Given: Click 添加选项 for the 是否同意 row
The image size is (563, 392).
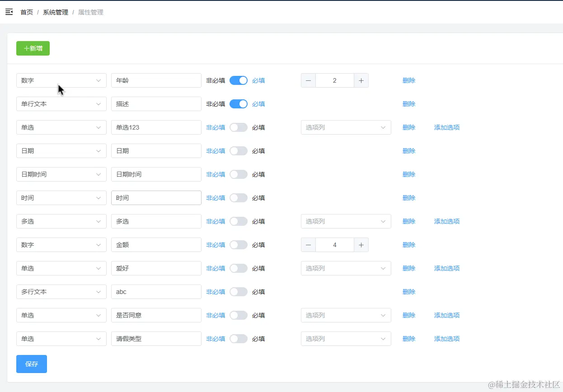Looking at the screenshot, I should 447,315.
